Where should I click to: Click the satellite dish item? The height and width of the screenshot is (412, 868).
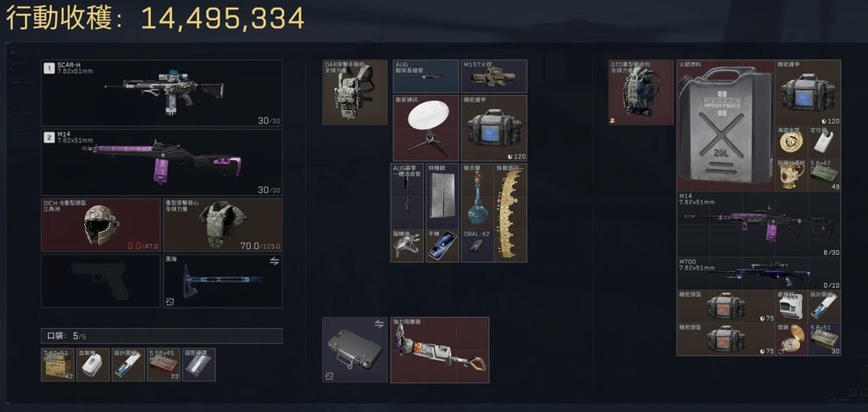[x=426, y=129]
